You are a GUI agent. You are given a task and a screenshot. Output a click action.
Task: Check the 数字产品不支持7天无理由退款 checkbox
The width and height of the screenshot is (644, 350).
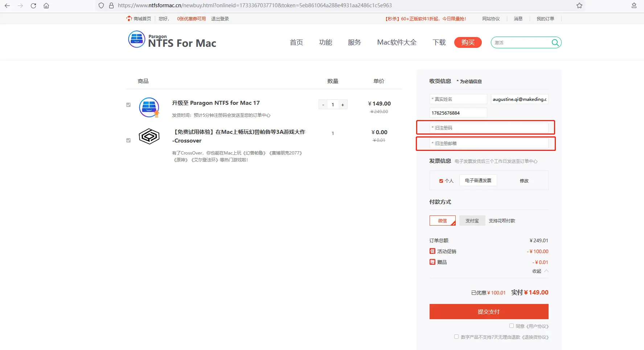pyautogui.click(x=456, y=337)
